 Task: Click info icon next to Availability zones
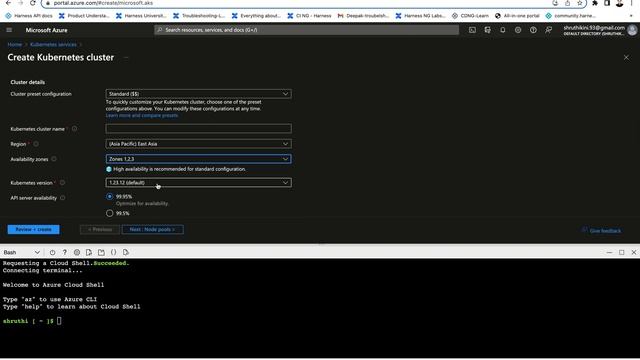54,159
